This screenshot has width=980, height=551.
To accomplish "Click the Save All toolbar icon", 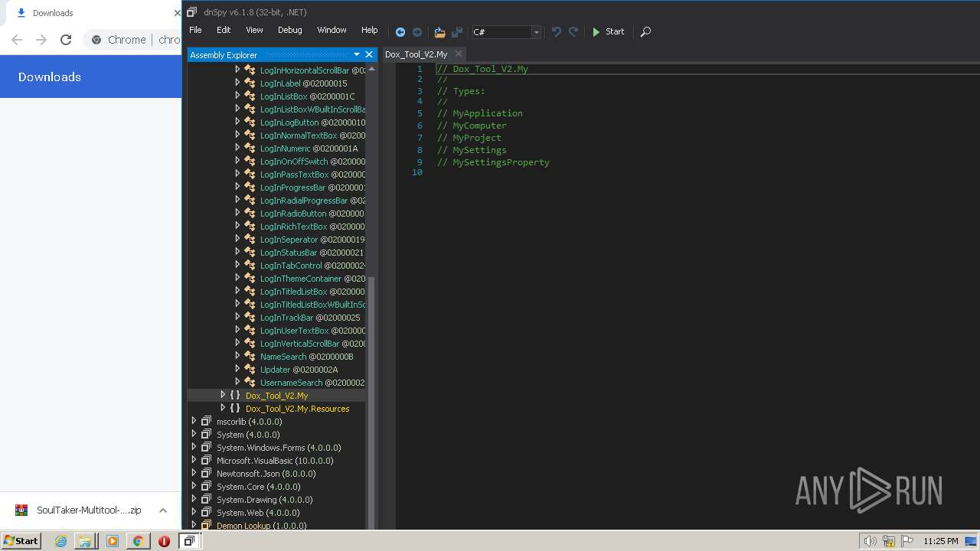I will 457,32.
